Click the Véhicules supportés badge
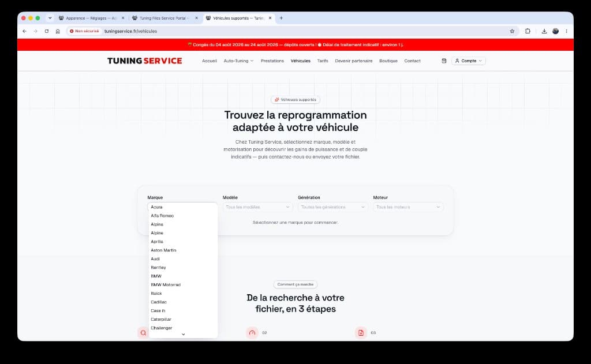This screenshot has height=364, width=591. 295,99
